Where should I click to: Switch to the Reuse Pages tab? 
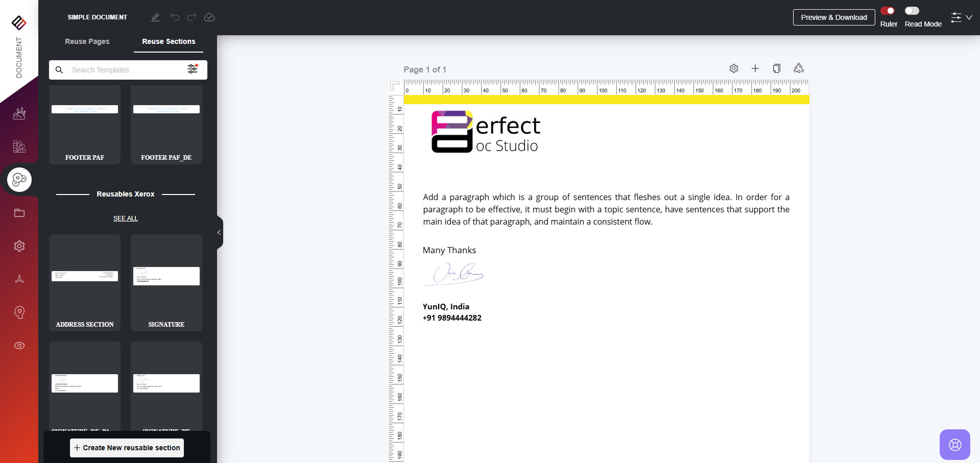[x=87, y=41]
